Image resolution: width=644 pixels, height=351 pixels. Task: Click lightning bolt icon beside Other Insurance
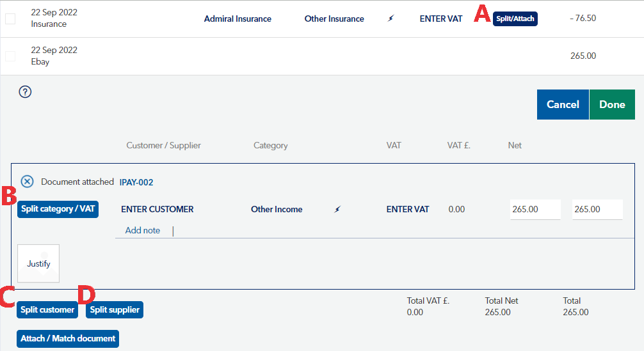coord(391,18)
